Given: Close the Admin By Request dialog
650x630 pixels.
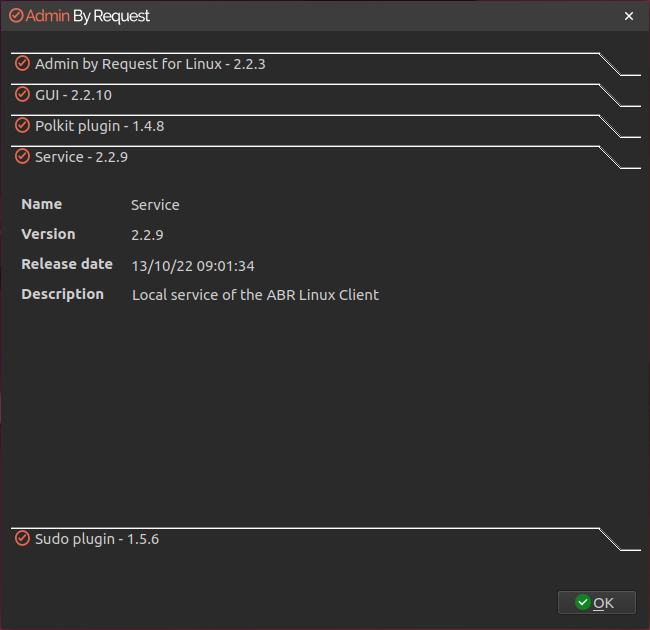Looking at the screenshot, I should [x=628, y=16].
